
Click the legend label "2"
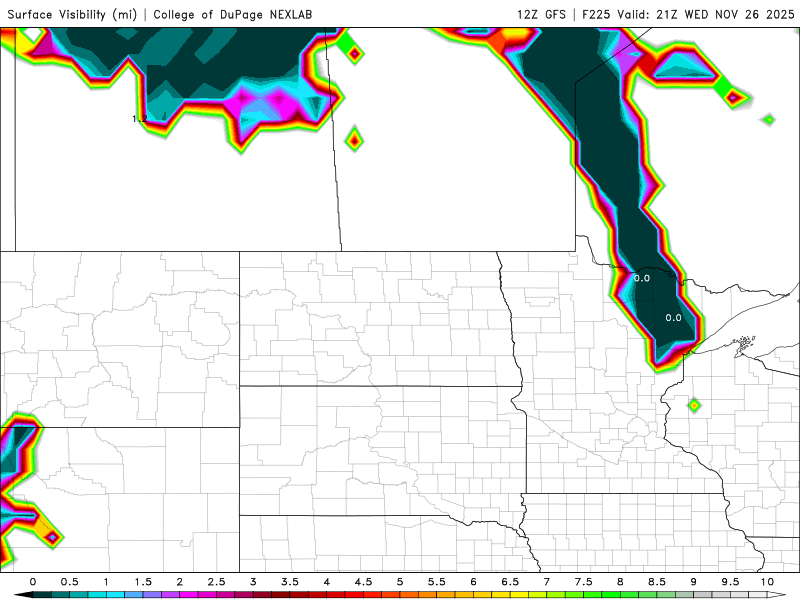[180, 582]
